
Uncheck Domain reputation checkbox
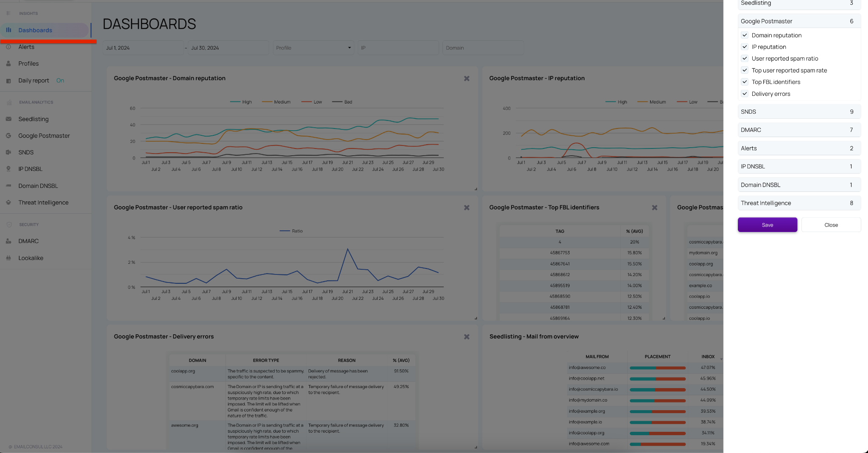click(745, 35)
